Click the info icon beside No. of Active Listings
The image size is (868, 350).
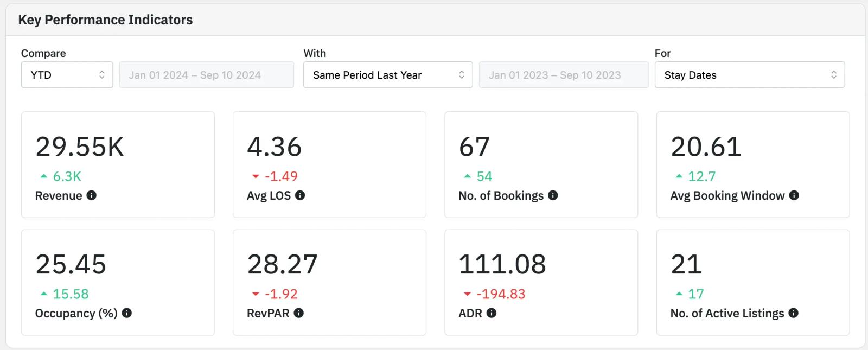click(794, 313)
